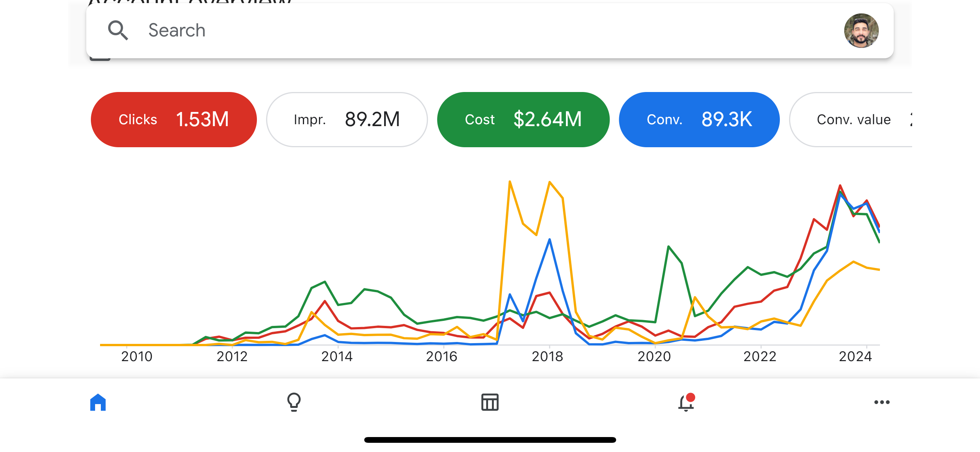Open the three-dot More menu
Image resolution: width=980 pixels, height=452 pixels.
(882, 402)
